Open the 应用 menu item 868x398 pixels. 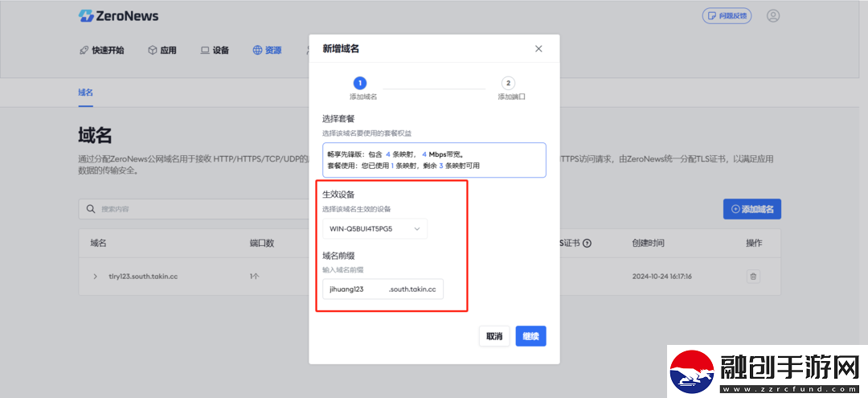162,51
